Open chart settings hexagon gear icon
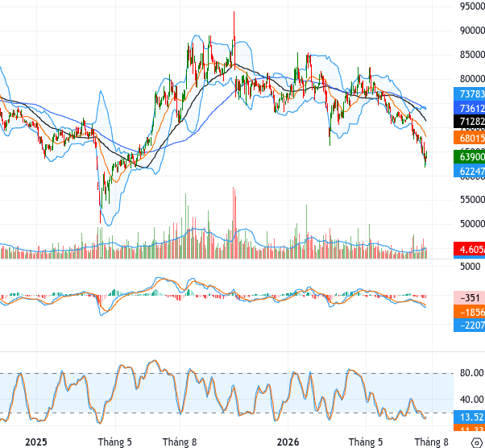The width and height of the screenshot is (485, 448). (477, 442)
